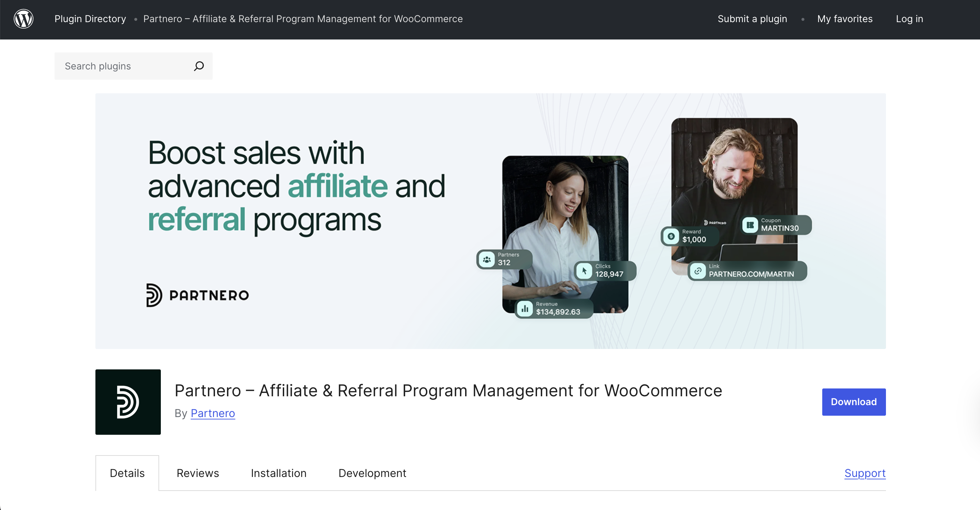Open the Support link

point(865,473)
